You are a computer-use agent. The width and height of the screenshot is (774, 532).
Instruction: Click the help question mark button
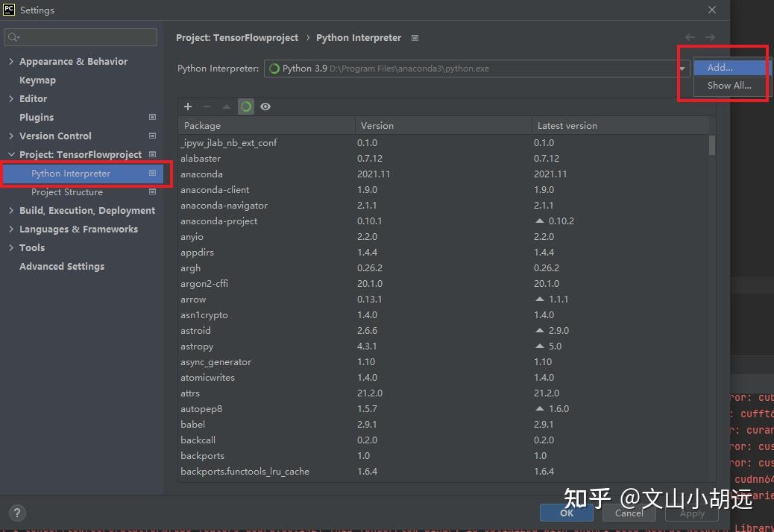click(17, 513)
